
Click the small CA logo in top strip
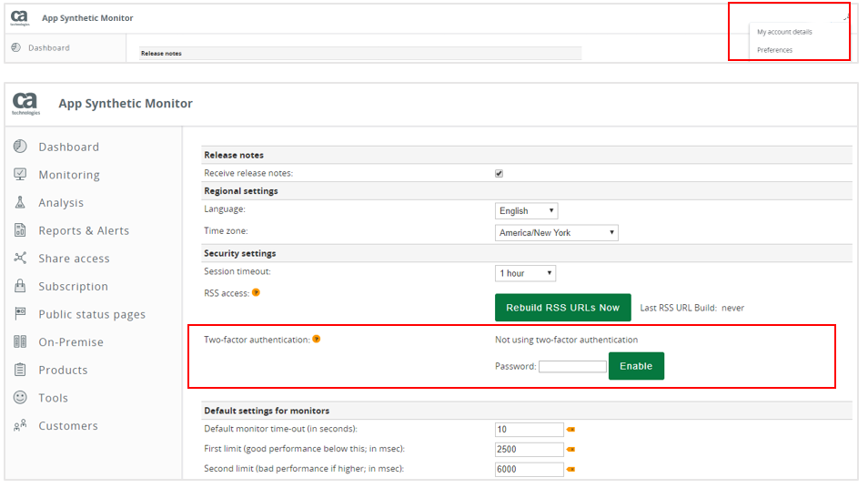(19, 17)
